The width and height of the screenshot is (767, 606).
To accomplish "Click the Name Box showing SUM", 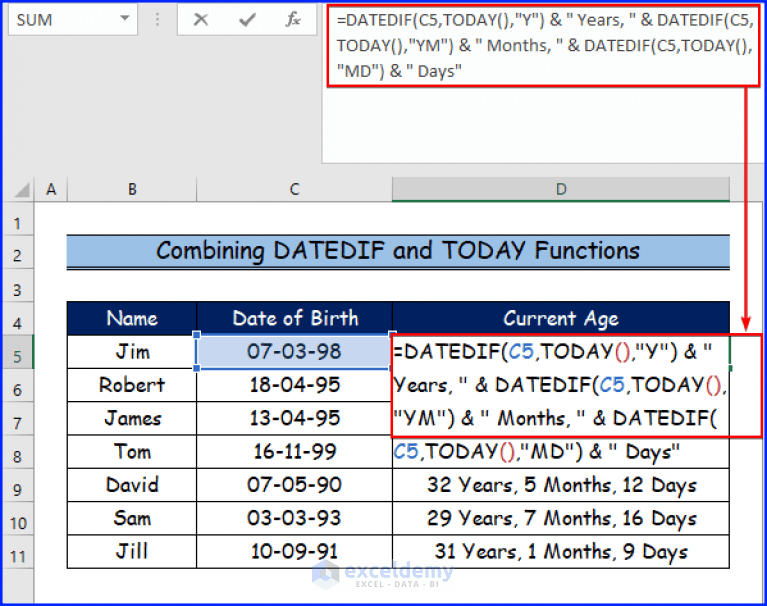I will (x=72, y=20).
